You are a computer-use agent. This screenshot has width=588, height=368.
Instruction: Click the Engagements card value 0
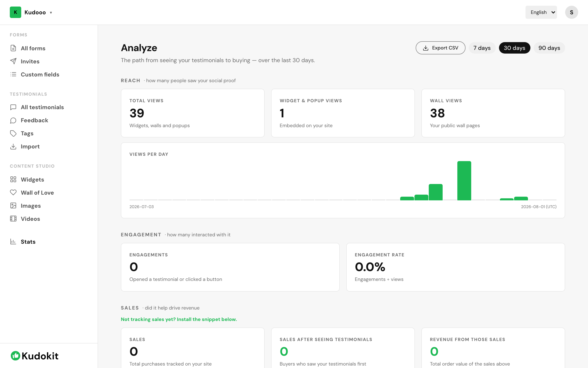tap(134, 267)
